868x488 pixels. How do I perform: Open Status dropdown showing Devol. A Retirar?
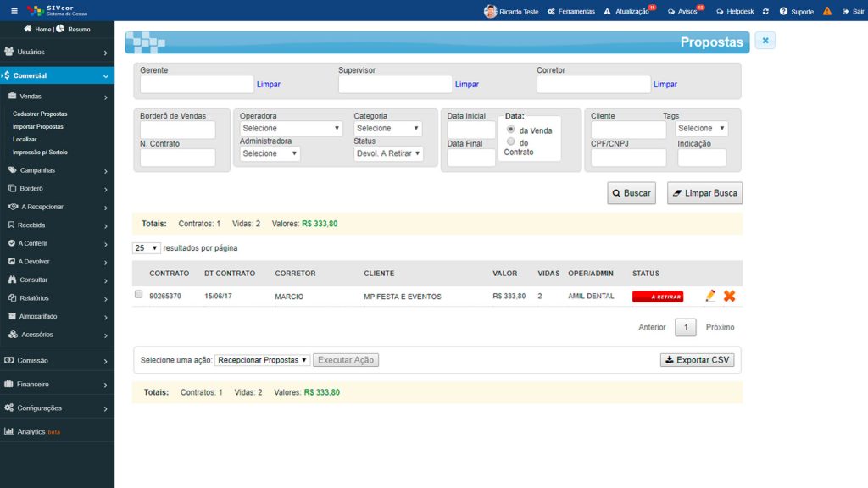[388, 153]
